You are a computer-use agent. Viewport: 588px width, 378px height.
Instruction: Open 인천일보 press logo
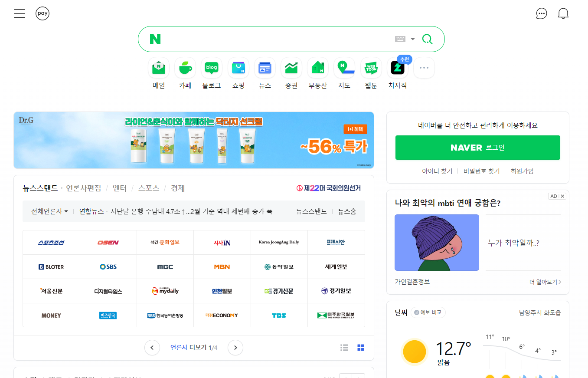pyautogui.click(x=222, y=291)
